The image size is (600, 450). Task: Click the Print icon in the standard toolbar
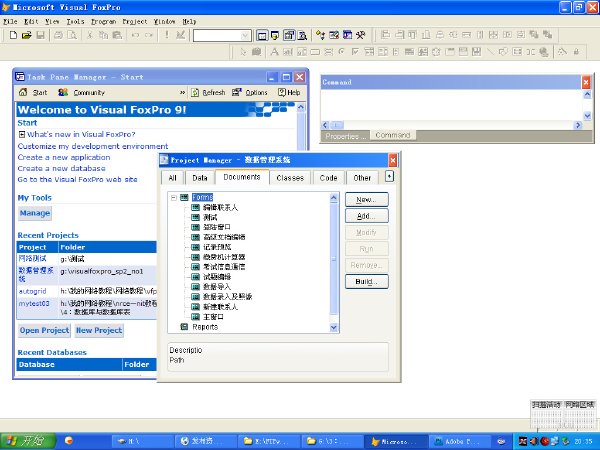[x=58, y=36]
